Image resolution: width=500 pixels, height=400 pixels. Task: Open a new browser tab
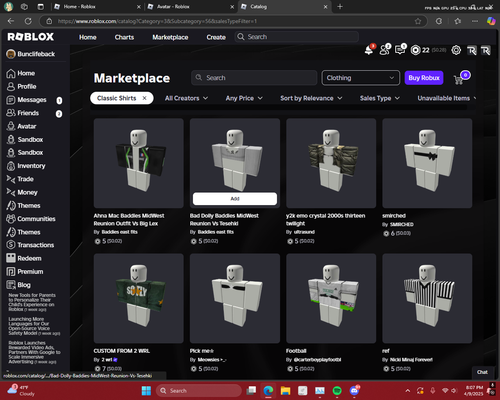pyautogui.click(x=340, y=7)
